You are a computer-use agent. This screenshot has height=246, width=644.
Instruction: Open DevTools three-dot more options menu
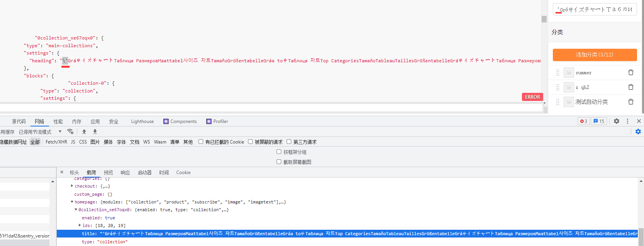click(x=627, y=121)
